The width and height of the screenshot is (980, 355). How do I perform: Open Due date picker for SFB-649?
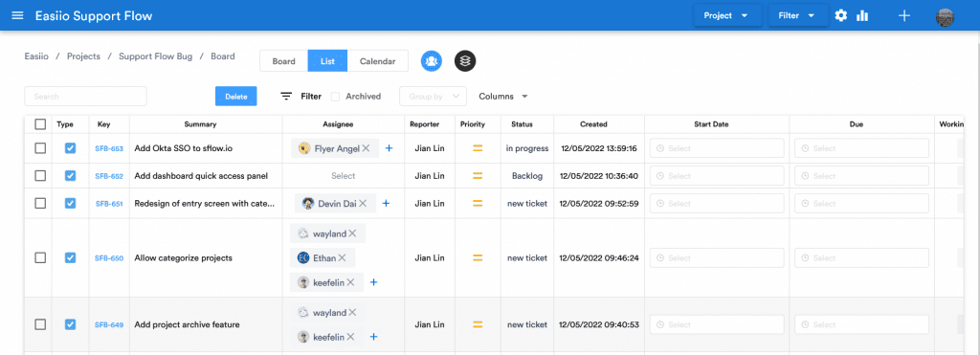[x=861, y=324]
